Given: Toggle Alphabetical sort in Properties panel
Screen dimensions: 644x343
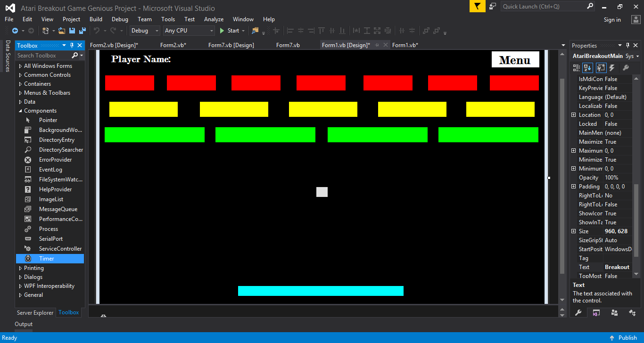Looking at the screenshot, I should click(x=587, y=68).
